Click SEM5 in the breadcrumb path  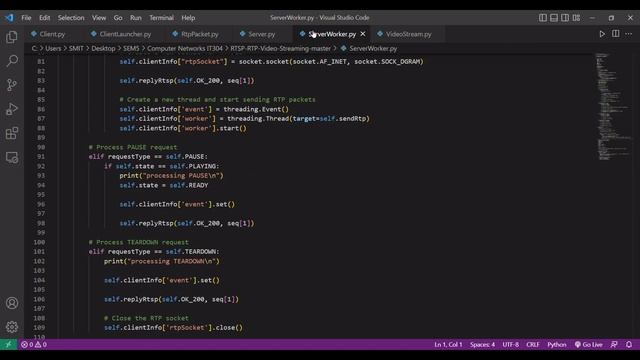click(131, 49)
